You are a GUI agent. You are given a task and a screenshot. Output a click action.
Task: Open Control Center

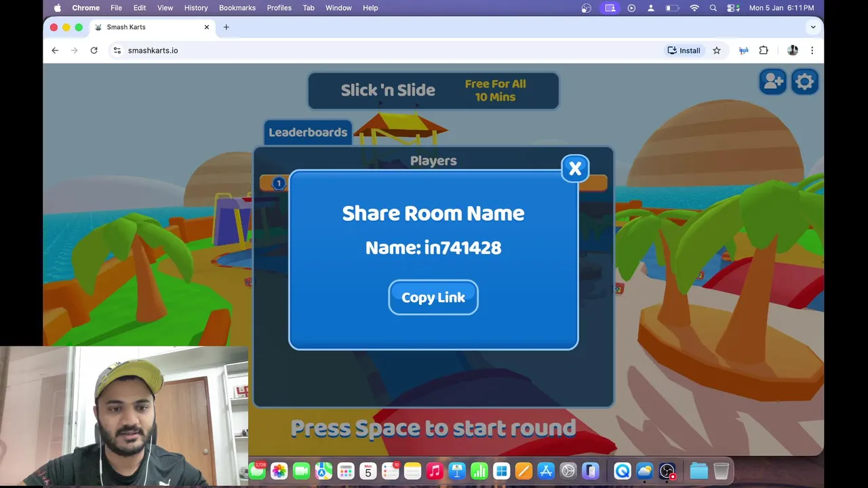pyautogui.click(x=733, y=8)
